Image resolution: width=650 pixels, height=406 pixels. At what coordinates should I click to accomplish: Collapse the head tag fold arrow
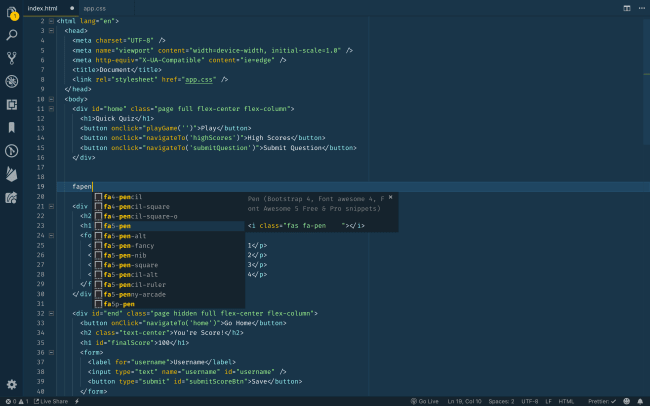pos(51,30)
